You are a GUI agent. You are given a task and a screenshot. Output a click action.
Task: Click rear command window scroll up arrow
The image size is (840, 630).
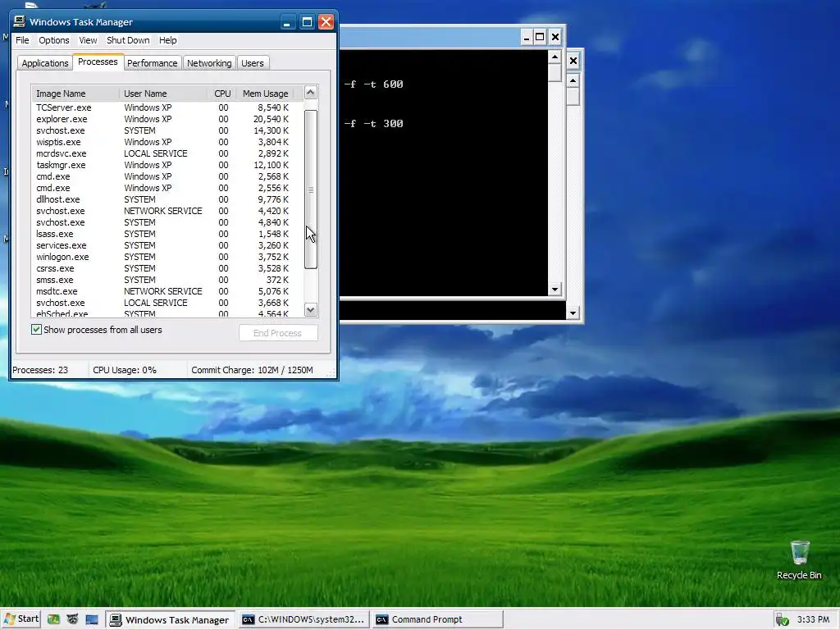[x=573, y=81]
